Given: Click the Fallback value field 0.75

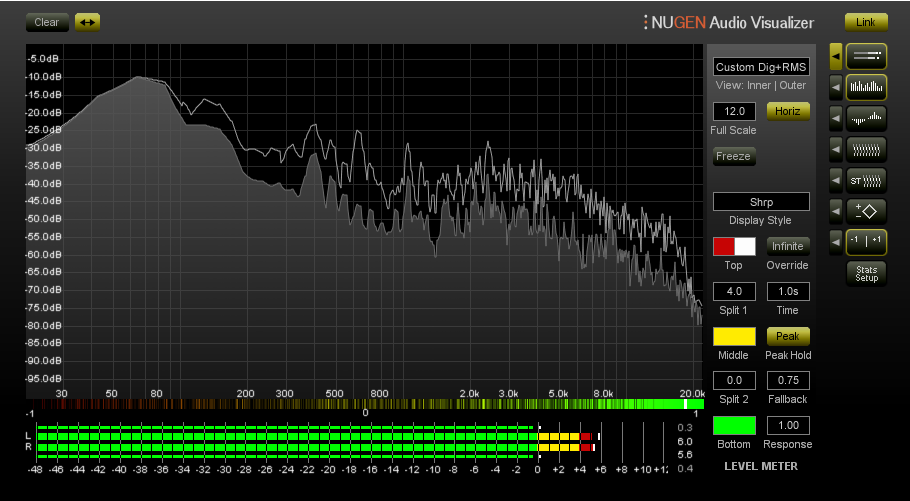Looking at the screenshot, I should [x=788, y=380].
